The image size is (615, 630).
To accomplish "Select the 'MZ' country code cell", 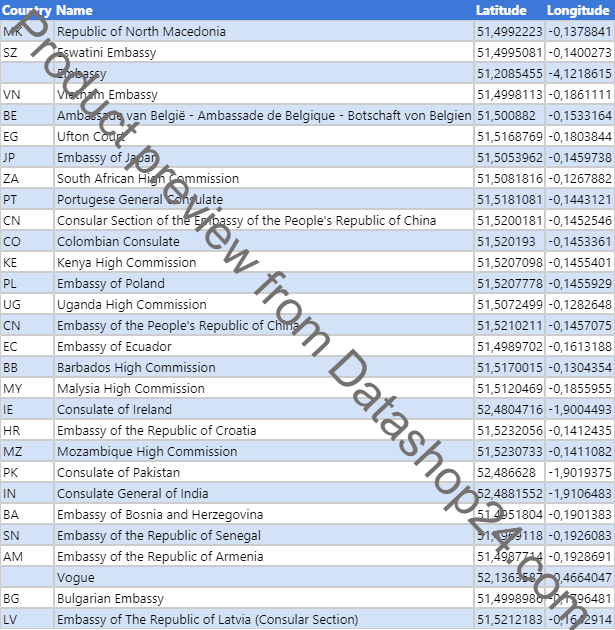I will (x=27, y=451).
